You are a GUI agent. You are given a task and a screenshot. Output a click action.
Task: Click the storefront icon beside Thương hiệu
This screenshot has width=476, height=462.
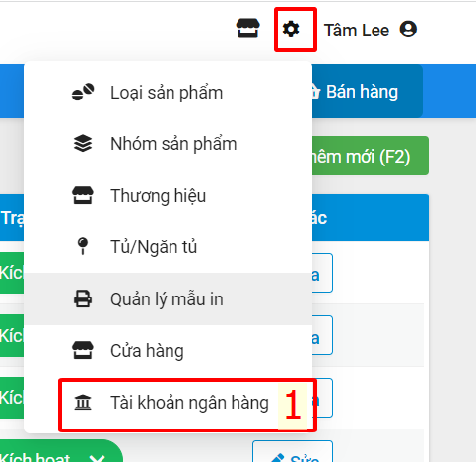(83, 195)
